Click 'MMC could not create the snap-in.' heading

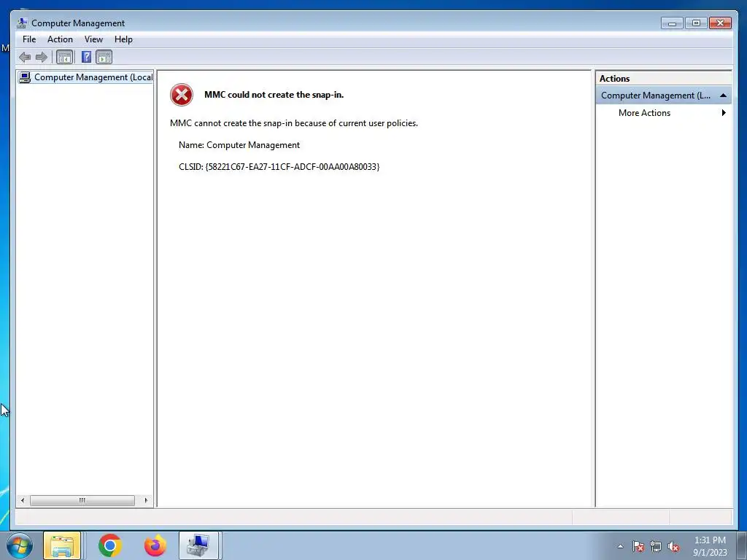[x=274, y=95]
